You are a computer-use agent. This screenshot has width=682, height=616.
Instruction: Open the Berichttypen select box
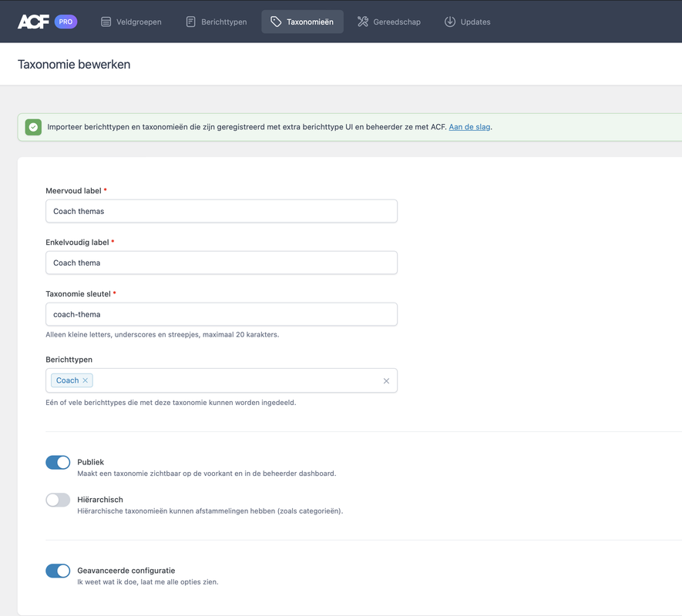coord(221,381)
